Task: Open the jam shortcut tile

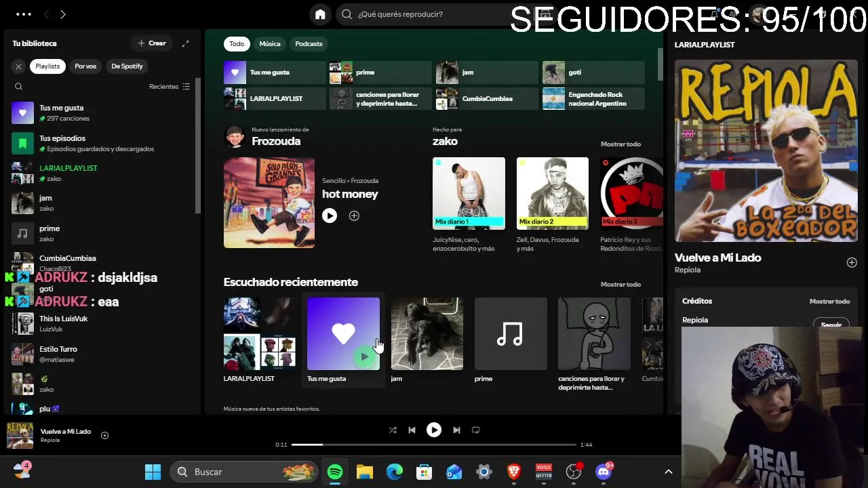Action: (x=487, y=73)
